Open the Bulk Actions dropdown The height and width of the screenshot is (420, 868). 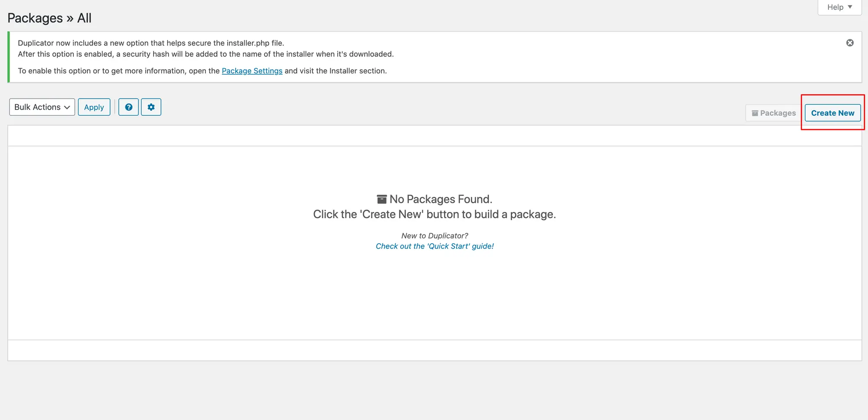[42, 107]
